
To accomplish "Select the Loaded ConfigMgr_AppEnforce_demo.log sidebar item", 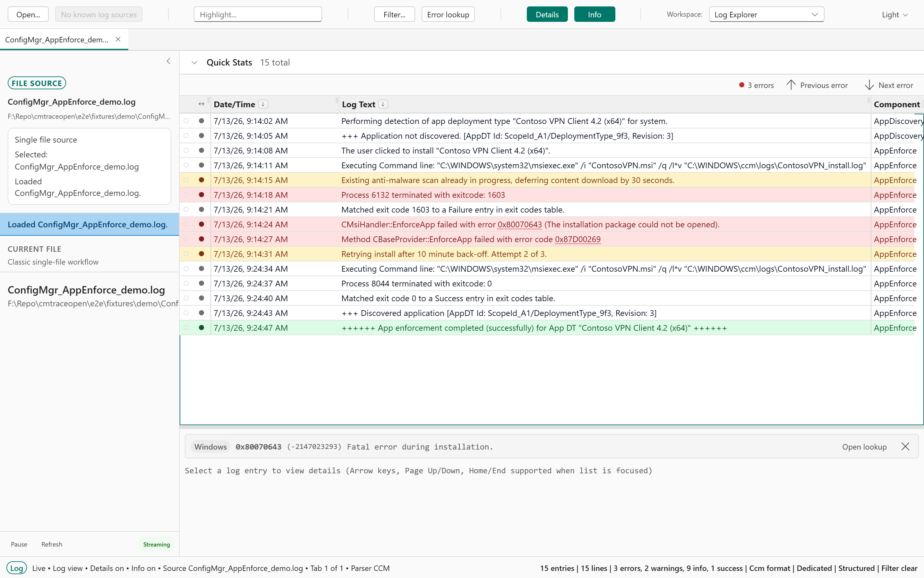I will click(x=89, y=224).
